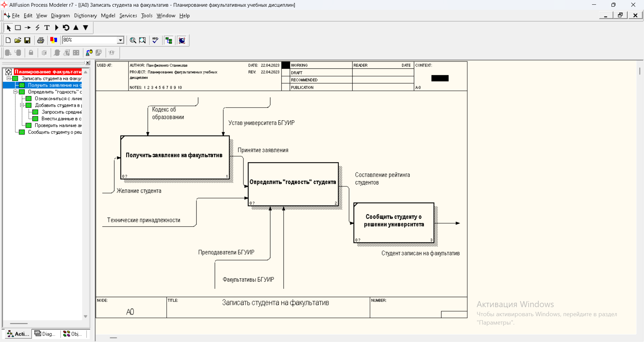This screenshot has height=342, width=644.
Task: Select 'Определить годность студента' diagram box
Action: [x=293, y=184]
